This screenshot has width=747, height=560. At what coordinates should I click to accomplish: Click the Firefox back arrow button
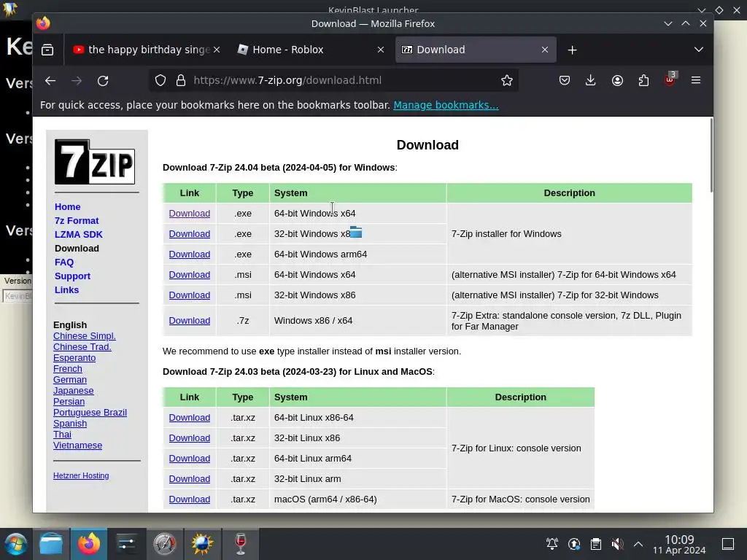(50, 80)
